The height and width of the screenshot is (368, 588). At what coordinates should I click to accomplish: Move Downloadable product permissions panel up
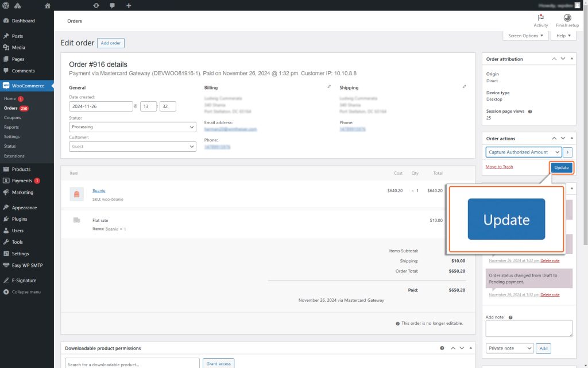453,348
